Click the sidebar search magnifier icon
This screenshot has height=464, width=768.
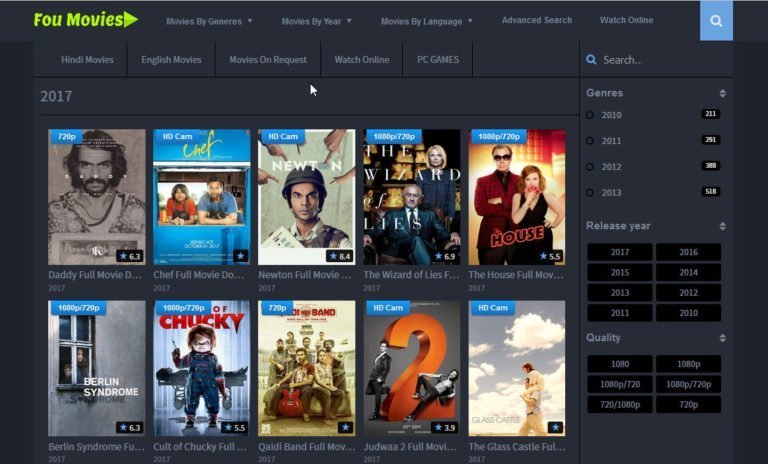pos(591,60)
